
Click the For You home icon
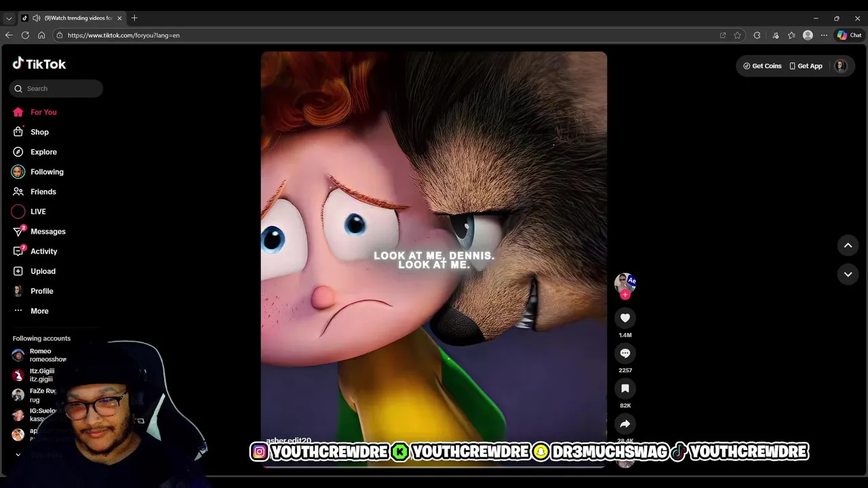click(18, 112)
